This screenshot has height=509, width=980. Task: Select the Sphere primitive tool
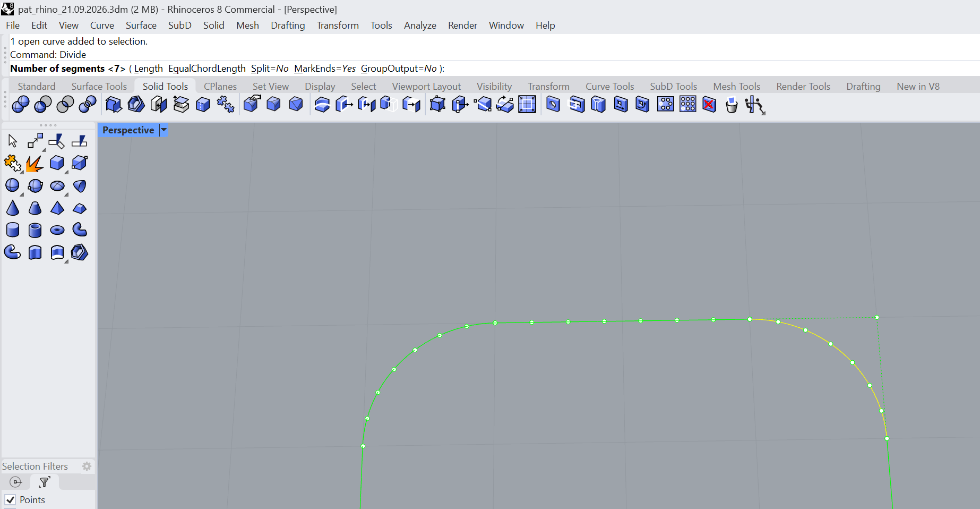click(12, 185)
